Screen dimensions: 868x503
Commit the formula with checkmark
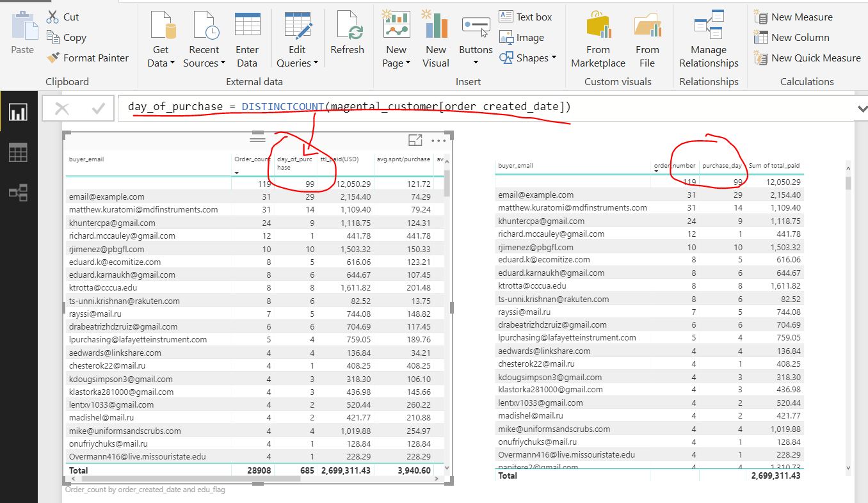98,109
